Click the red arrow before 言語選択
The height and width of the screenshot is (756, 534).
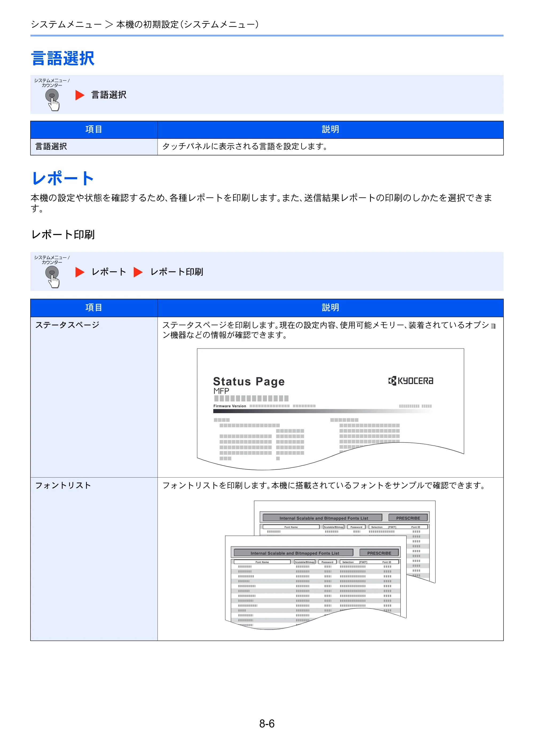pos(80,95)
